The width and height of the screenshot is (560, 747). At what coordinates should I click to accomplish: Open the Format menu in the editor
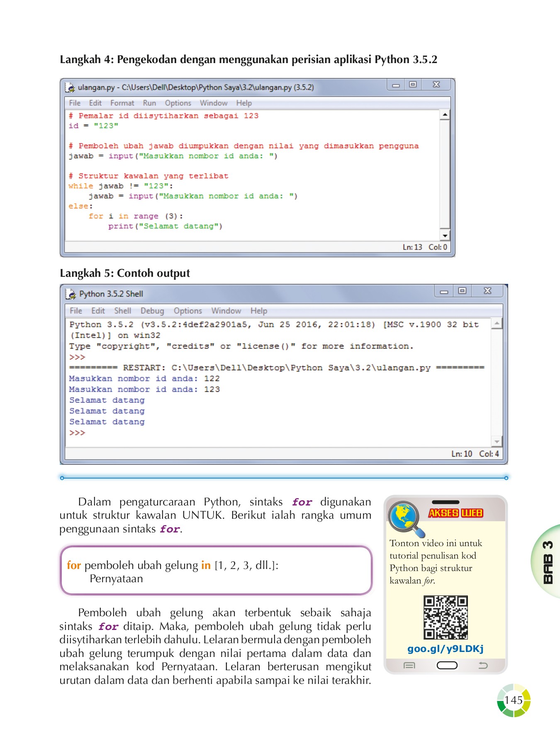pos(122,103)
